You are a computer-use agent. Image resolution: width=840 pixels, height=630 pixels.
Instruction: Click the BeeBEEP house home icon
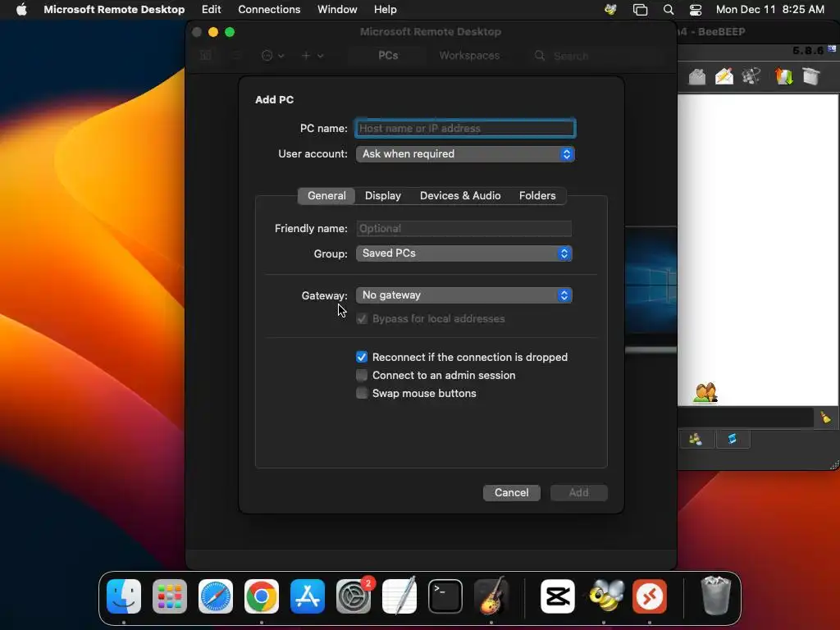coord(697,76)
